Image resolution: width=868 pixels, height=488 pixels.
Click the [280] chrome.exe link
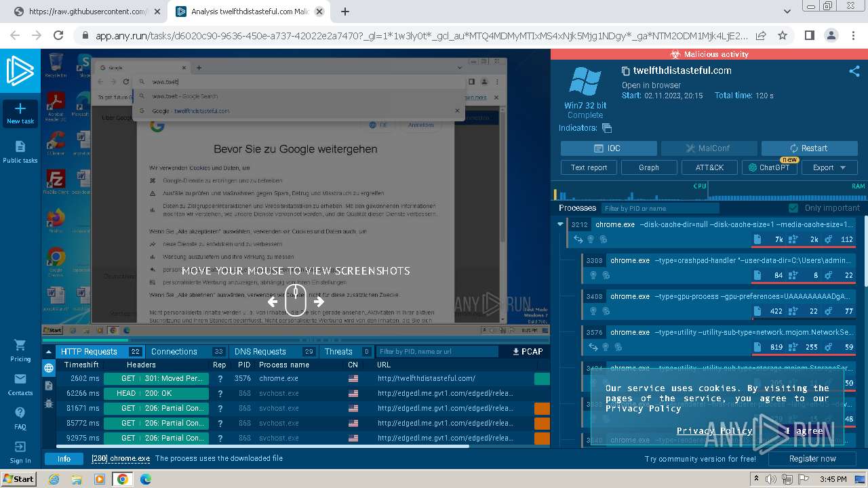click(x=121, y=459)
